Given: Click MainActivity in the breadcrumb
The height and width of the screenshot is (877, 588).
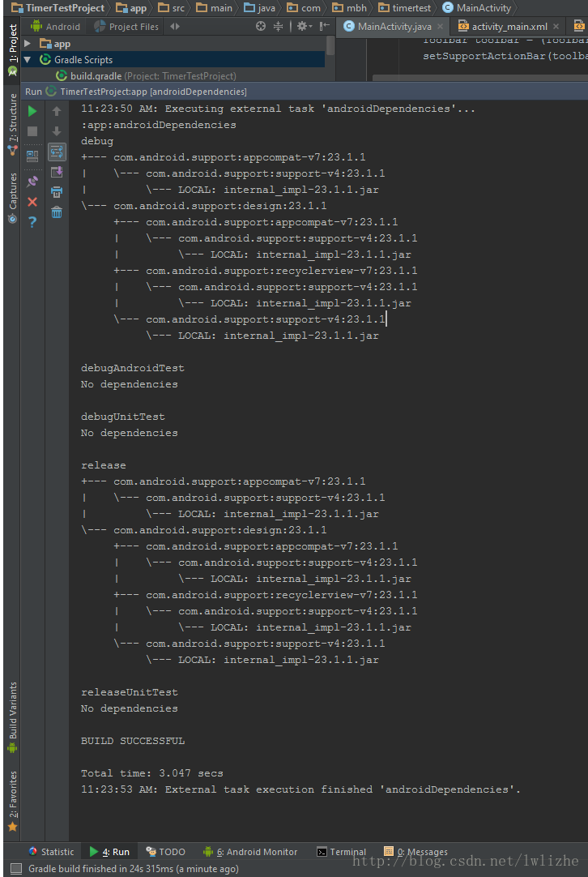Looking at the screenshot, I should point(476,8).
